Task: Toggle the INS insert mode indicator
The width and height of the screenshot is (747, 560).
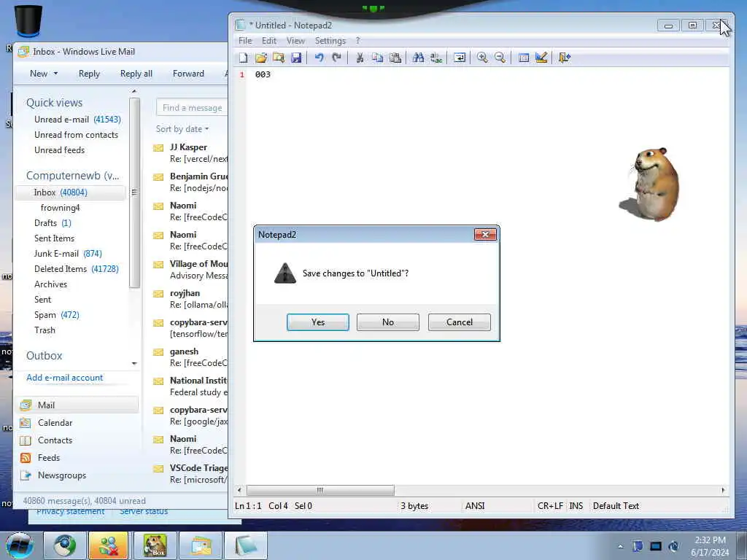Action: coord(576,506)
